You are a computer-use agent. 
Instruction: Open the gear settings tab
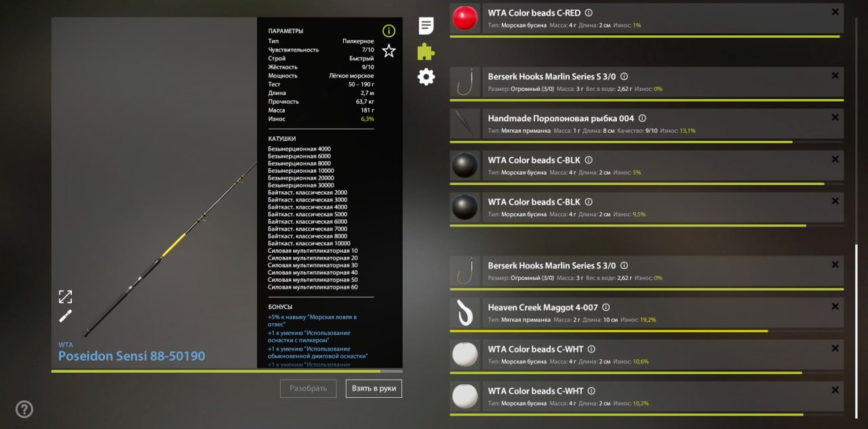(x=426, y=77)
